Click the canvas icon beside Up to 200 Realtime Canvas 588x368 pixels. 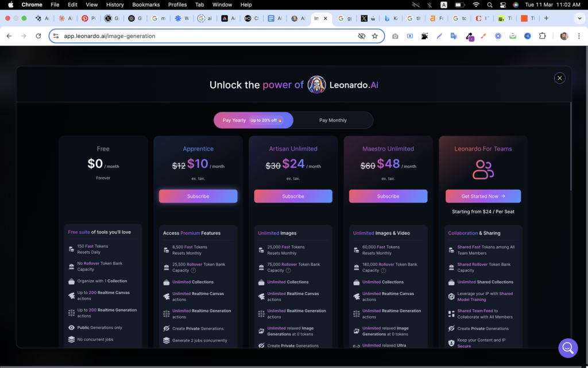pos(71,296)
